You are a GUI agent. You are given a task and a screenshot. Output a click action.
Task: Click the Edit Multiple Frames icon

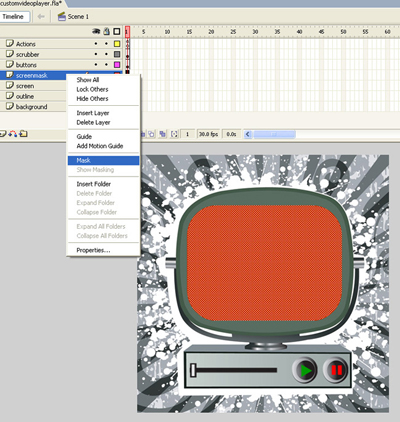[162, 134]
